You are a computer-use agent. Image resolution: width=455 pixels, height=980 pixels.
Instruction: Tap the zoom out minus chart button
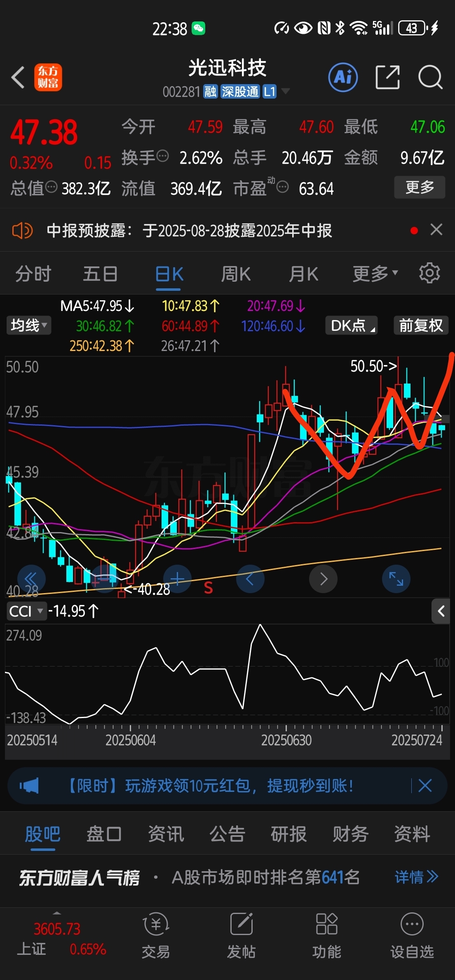(x=104, y=579)
